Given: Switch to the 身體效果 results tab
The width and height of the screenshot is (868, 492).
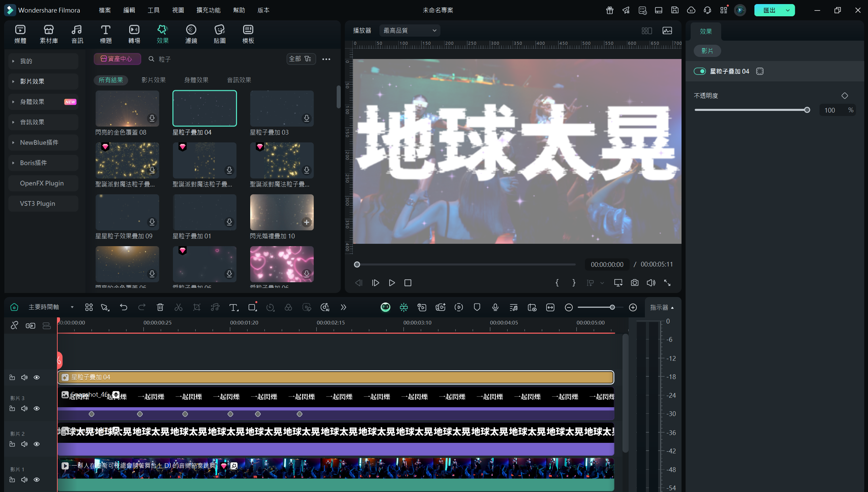Looking at the screenshot, I should (196, 80).
